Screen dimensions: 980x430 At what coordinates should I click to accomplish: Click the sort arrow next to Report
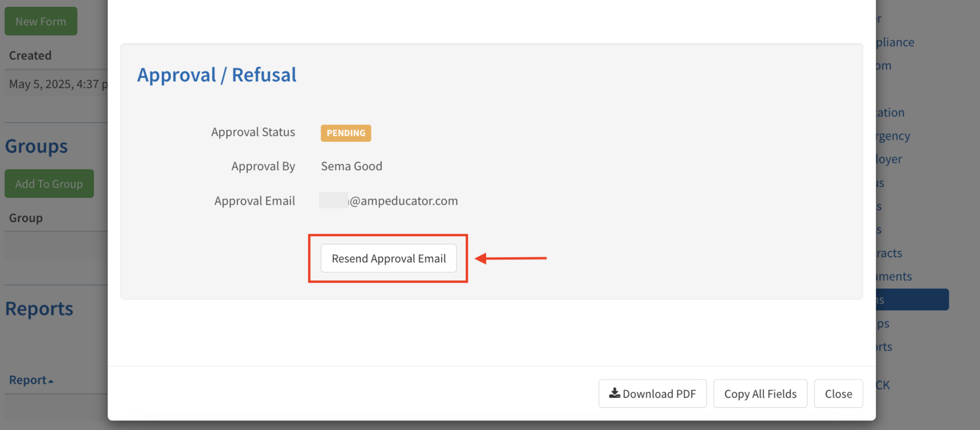pyautogui.click(x=51, y=381)
